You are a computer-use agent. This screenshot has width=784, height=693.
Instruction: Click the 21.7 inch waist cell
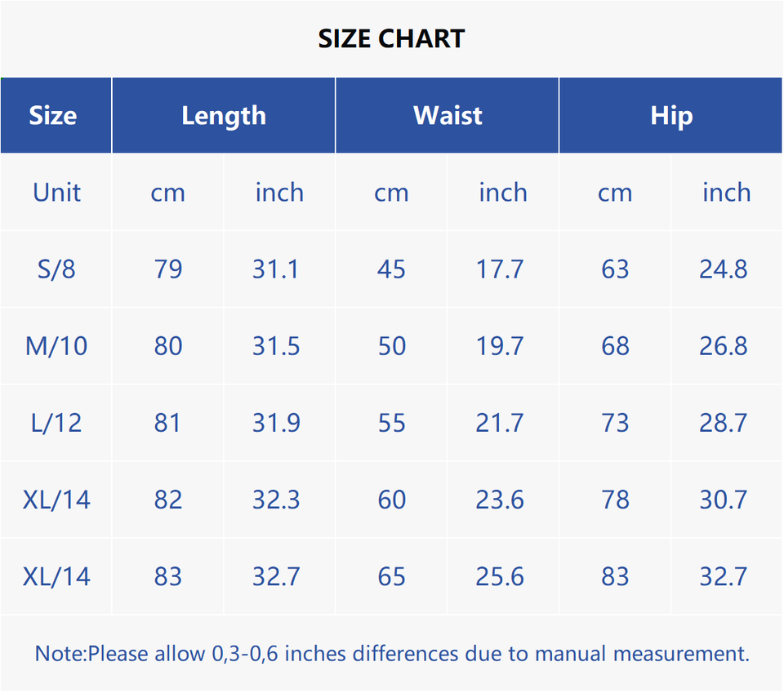point(500,423)
